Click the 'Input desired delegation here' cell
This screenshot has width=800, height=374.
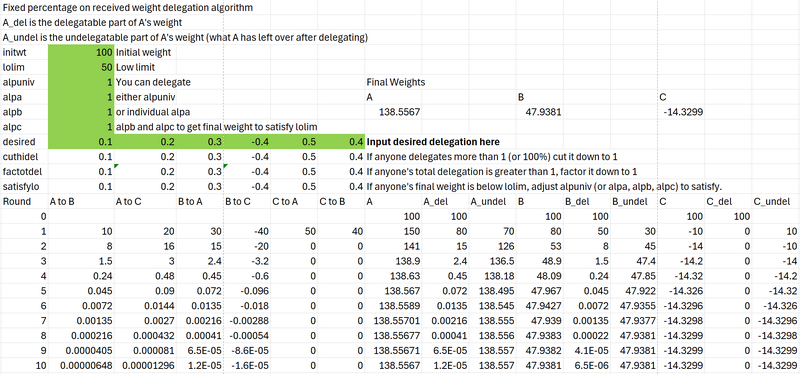(433, 142)
